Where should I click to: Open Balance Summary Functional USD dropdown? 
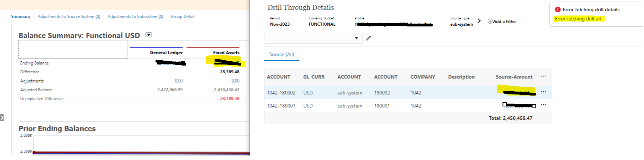[x=149, y=35]
